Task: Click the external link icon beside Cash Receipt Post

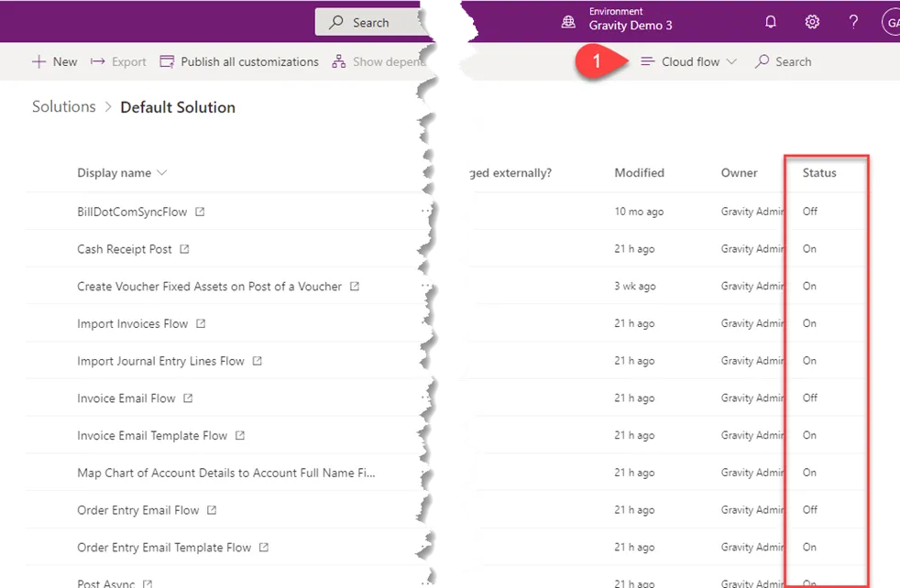Action: (x=184, y=249)
